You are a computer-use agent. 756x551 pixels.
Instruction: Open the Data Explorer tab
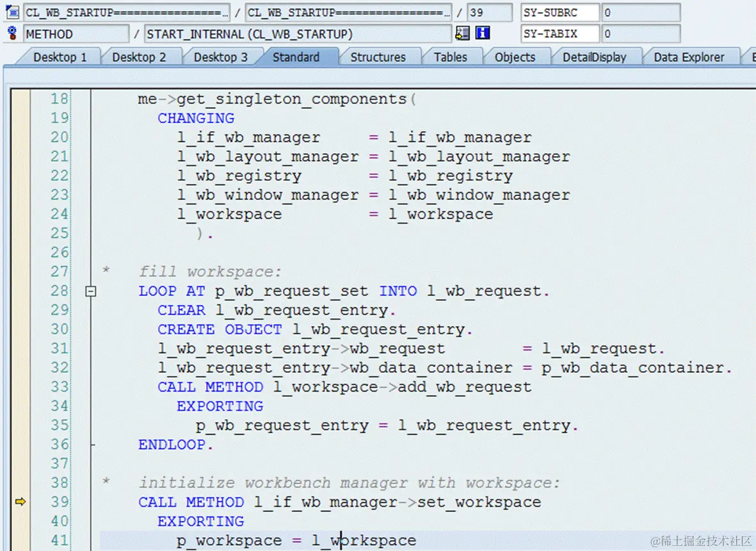(689, 57)
